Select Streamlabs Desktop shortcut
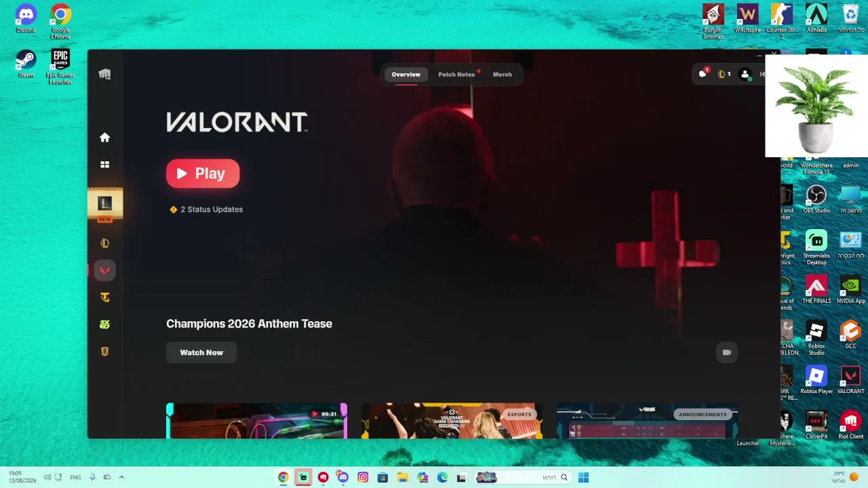 tap(816, 248)
